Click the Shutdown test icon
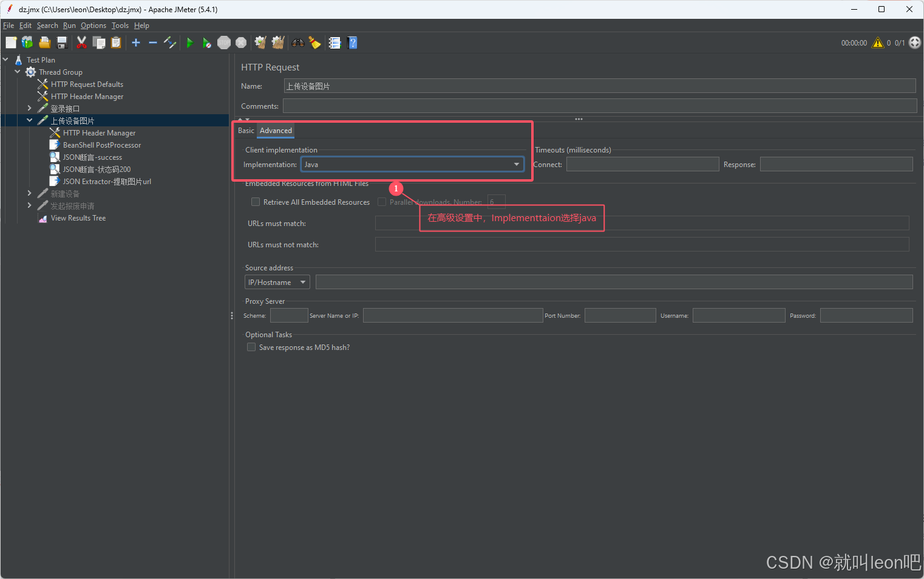This screenshot has height=579, width=924. [x=241, y=43]
